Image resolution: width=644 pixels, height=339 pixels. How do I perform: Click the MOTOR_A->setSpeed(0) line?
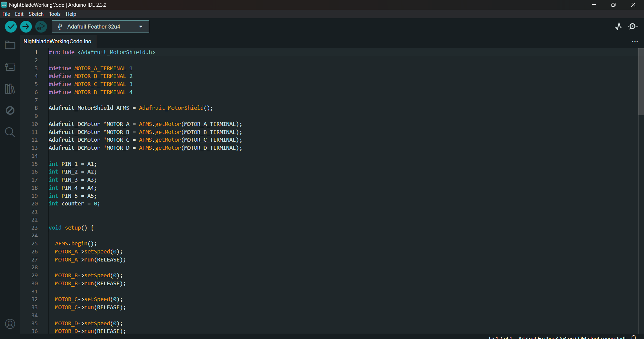tap(89, 252)
